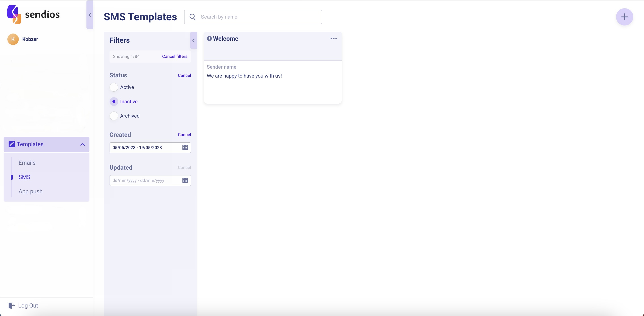This screenshot has width=644, height=316.
Task: Collapse the Templates menu section
Action: point(83,144)
